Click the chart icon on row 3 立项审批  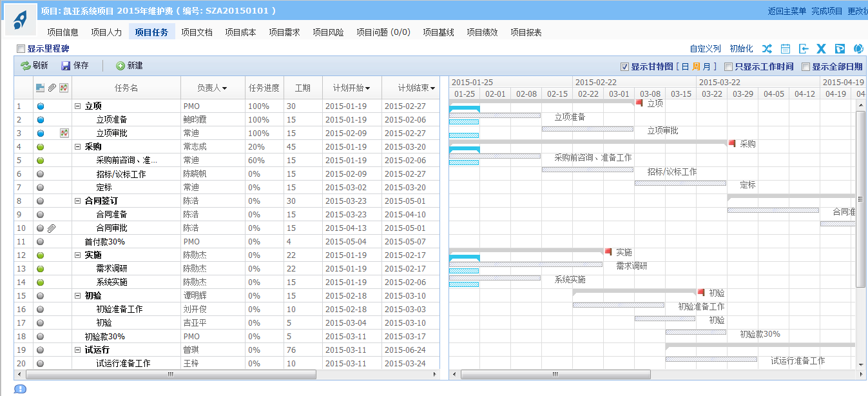(x=64, y=134)
